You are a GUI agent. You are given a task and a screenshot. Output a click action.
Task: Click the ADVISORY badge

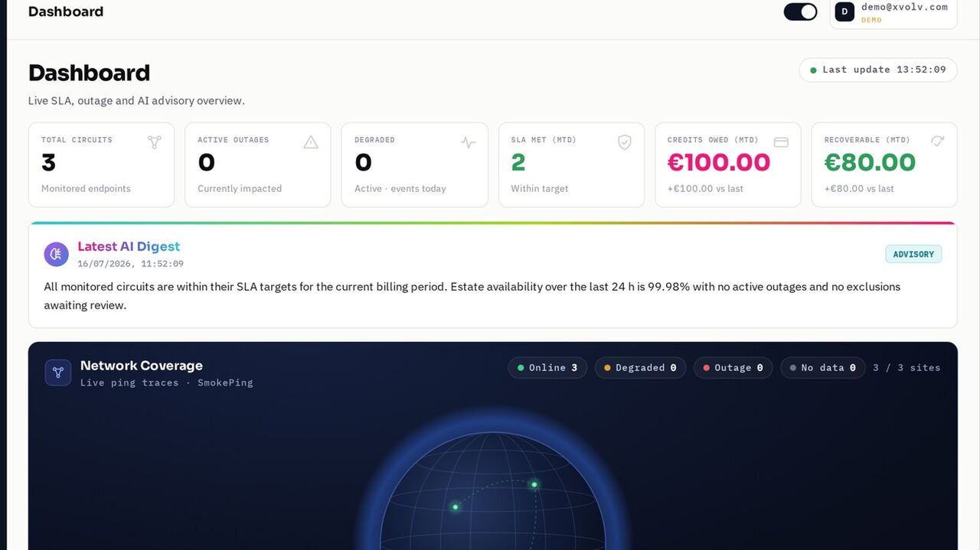click(913, 254)
